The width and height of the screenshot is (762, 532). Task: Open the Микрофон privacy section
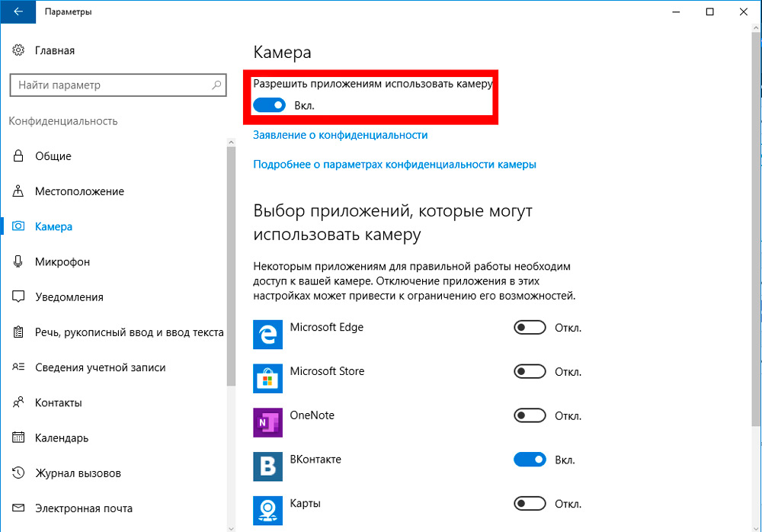(62, 261)
